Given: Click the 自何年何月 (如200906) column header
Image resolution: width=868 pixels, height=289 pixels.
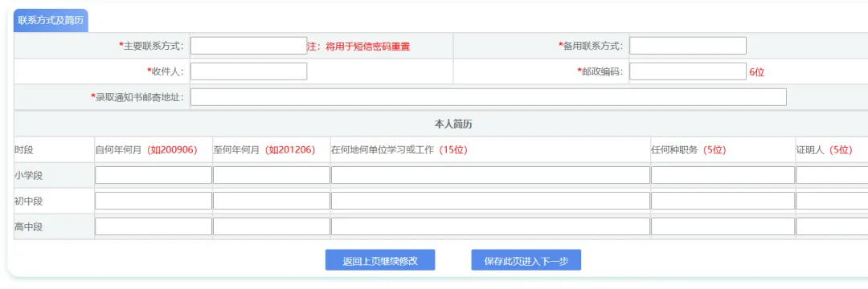Looking at the screenshot, I should [146, 150].
